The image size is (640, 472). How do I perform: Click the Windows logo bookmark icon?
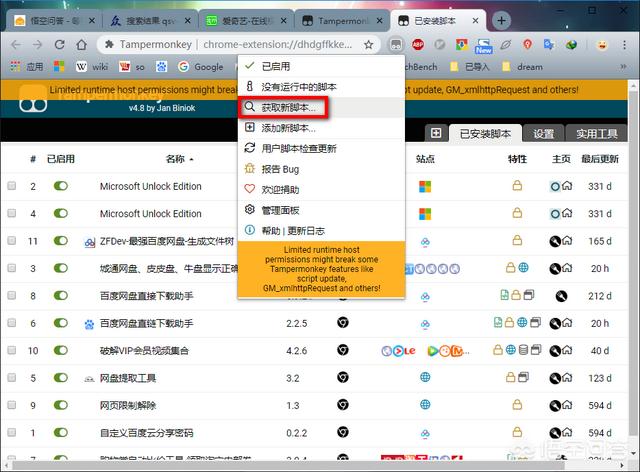pos(59,67)
